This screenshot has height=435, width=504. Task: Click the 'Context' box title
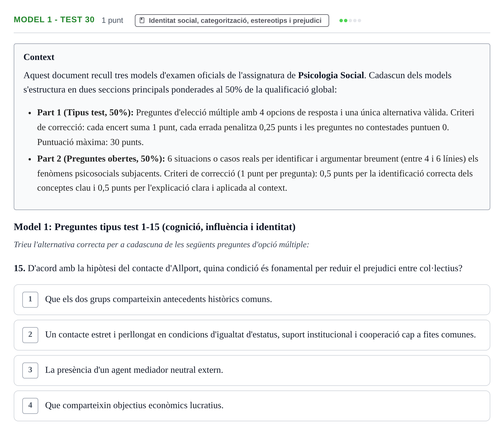pos(39,57)
